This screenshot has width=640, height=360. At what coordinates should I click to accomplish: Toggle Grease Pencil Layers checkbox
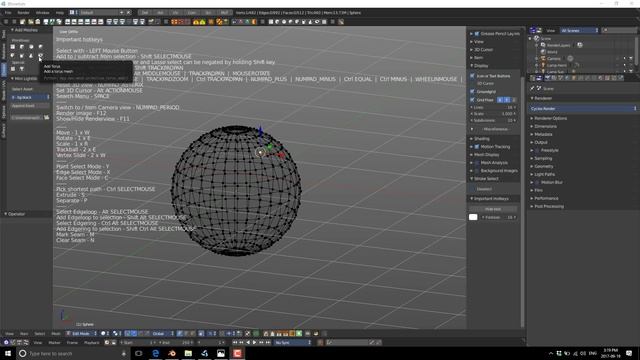coord(477,33)
